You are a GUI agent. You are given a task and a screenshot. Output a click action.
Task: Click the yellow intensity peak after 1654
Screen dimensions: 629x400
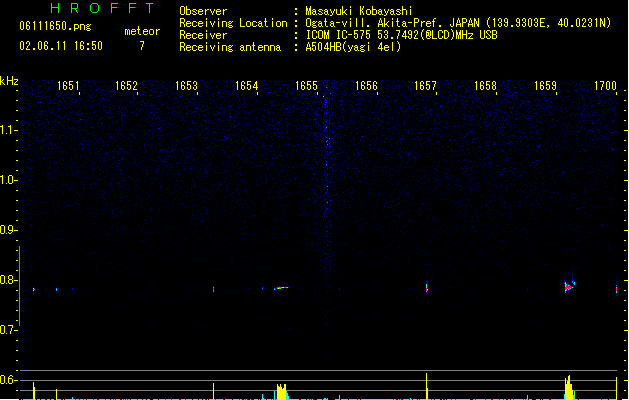[282, 392]
